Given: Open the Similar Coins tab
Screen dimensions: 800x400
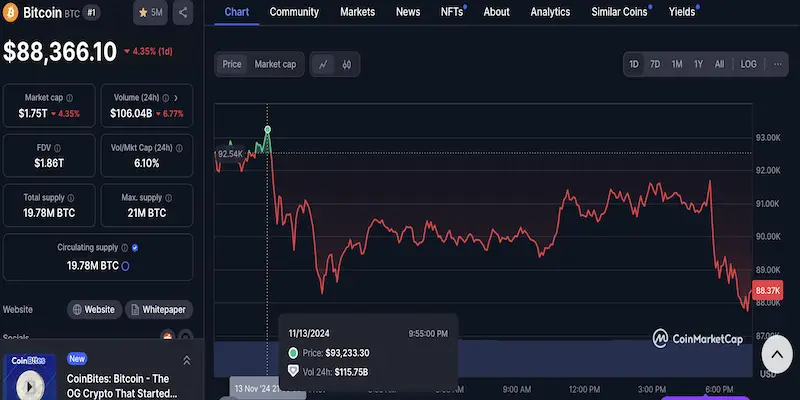Looking at the screenshot, I should coord(619,12).
